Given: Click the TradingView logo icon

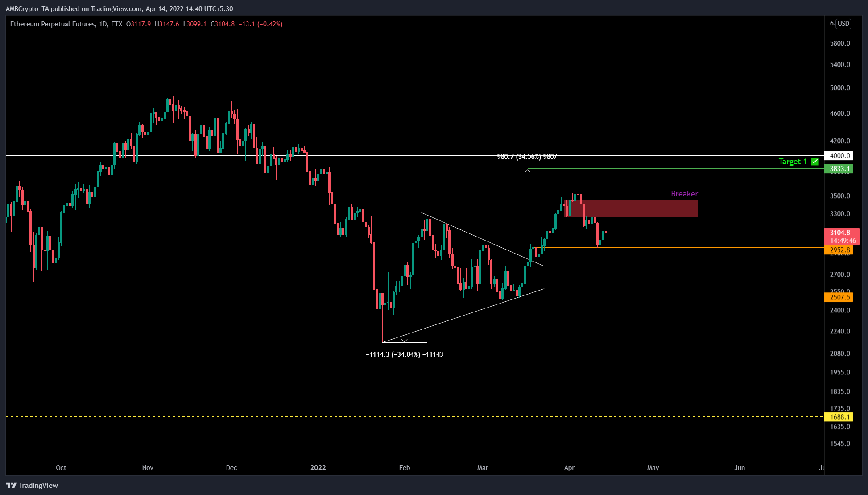Looking at the screenshot, I should pyautogui.click(x=11, y=486).
